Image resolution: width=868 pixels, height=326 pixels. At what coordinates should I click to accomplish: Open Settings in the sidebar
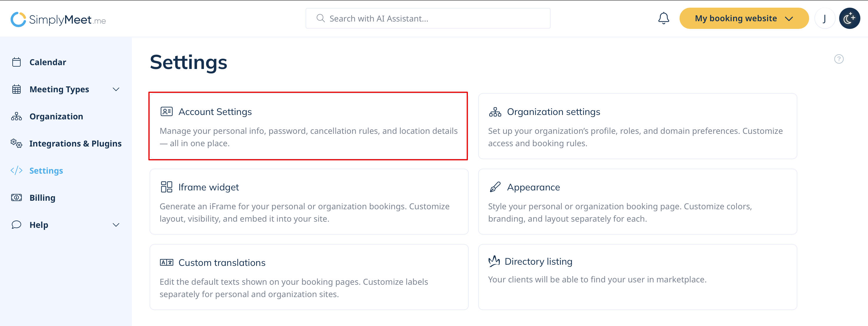(x=46, y=171)
